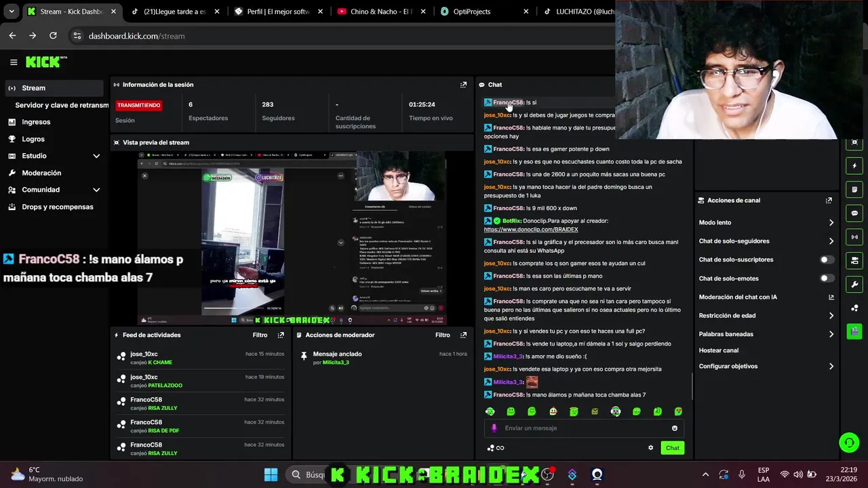This screenshot has width=868, height=488.
Task: Pop out the Feed de actividades panel
Action: (281, 335)
